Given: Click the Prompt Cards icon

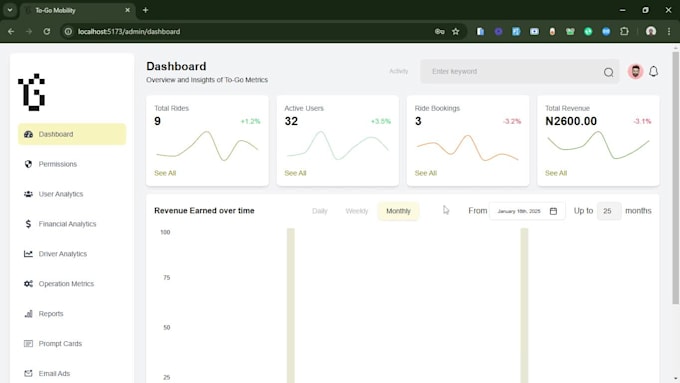Looking at the screenshot, I should pyautogui.click(x=28, y=344).
